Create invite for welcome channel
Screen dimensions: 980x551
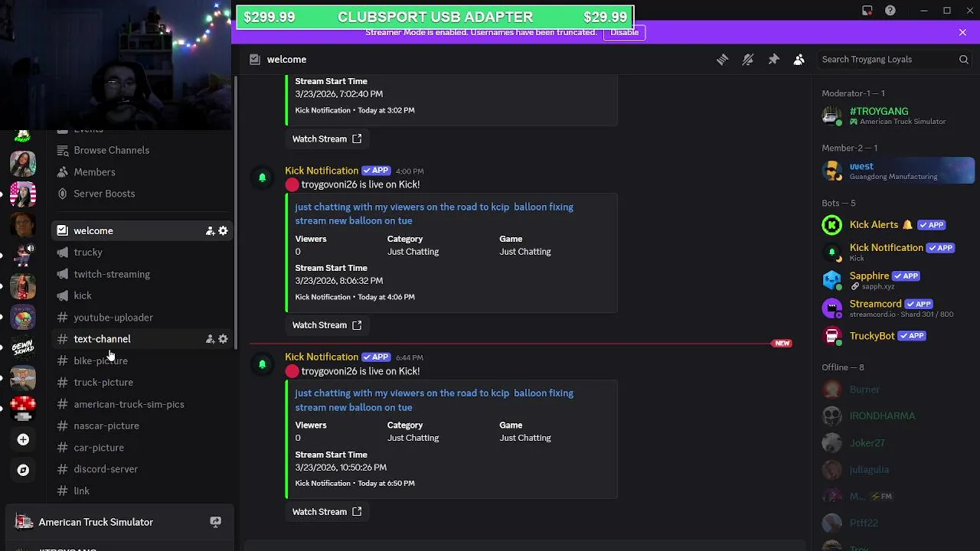click(x=210, y=230)
